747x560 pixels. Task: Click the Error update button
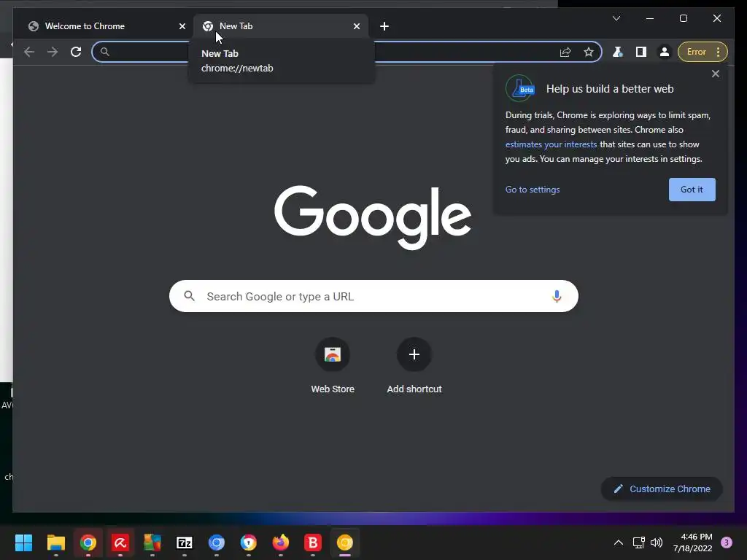[x=697, y=52]
